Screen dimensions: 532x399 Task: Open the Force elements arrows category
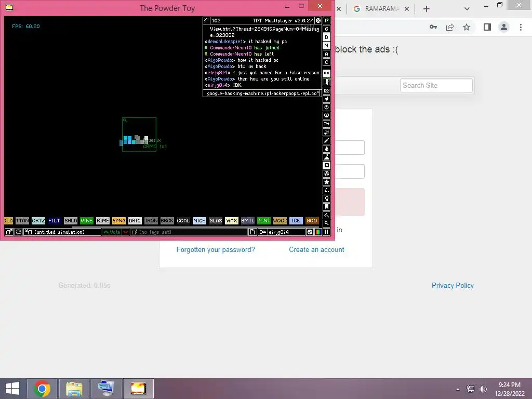coord(326,124)
